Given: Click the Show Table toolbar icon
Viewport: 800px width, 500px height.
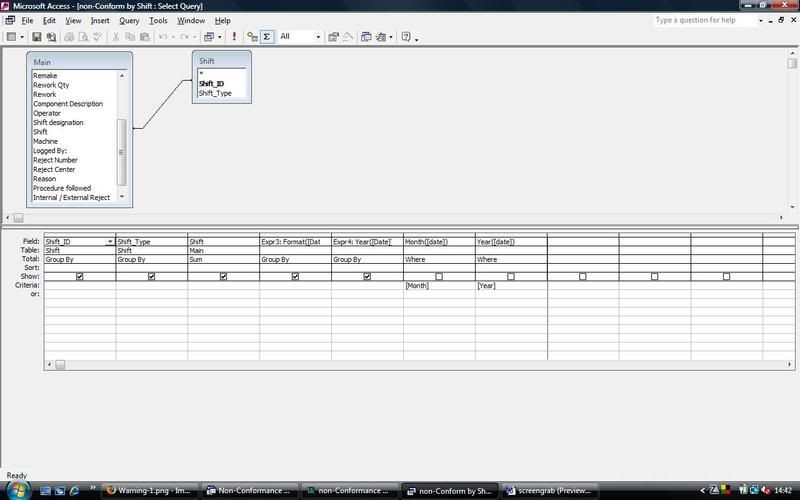Looking at the screenshot, I should tap(252, 37).
